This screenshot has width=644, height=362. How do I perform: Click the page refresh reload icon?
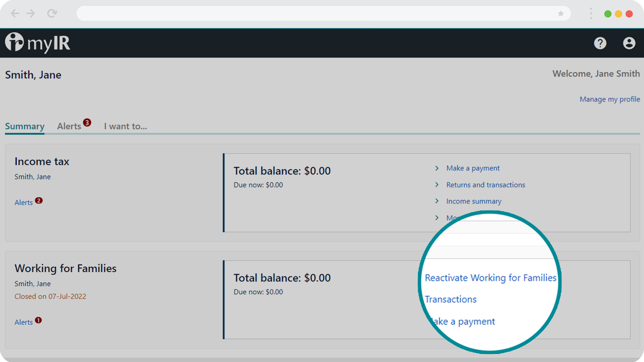tap(52, 14)
